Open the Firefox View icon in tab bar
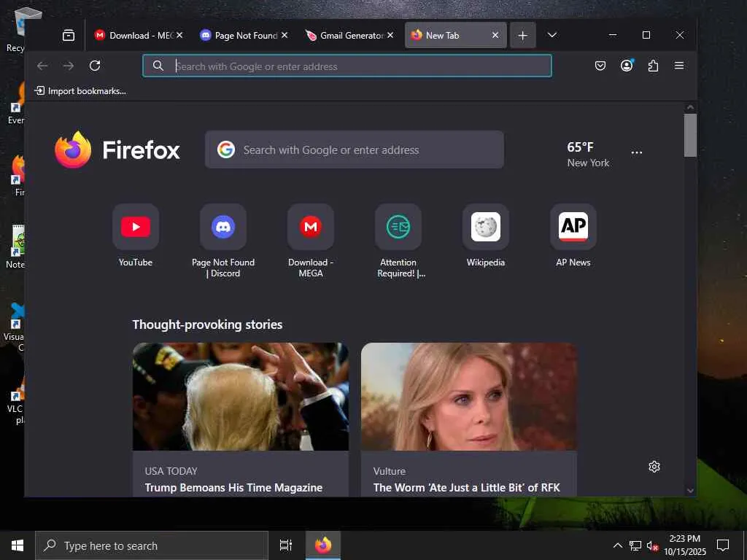This screenshot has width=747, height=560. (69, 35)
